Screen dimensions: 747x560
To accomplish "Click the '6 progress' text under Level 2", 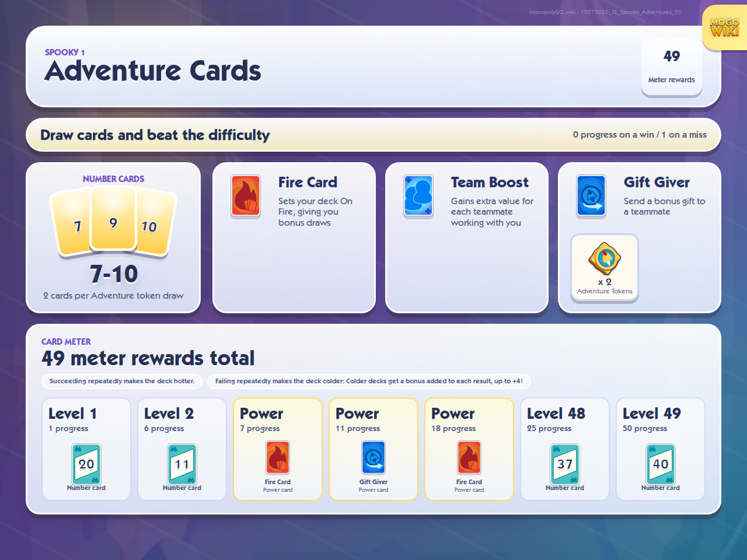I will pyautogui.click(x=164, y=429).
